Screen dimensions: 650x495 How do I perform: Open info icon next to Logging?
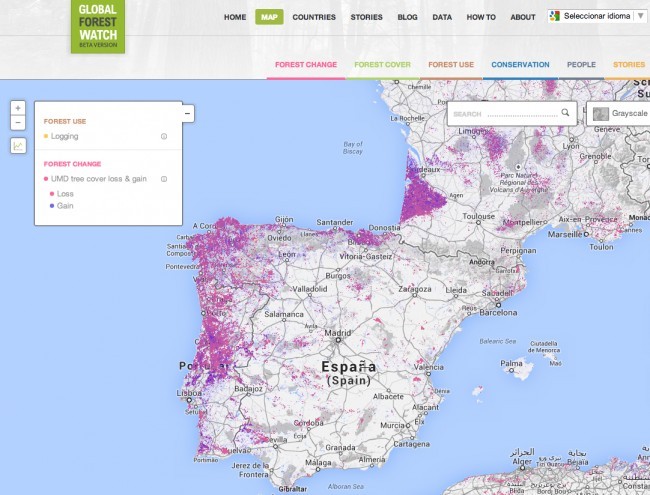click(164, 136)
